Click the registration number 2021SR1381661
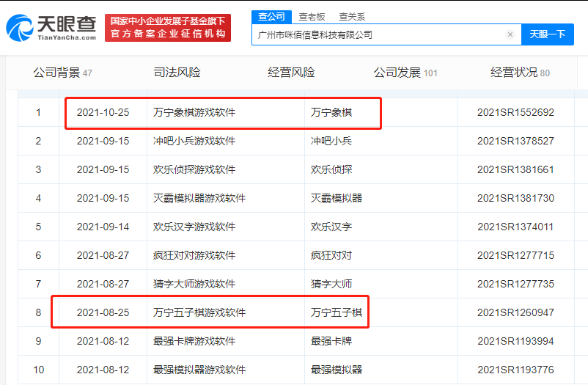Image resolution: width=588 pixels, height=385 pixels. pyautogui.click(x=515, y=169)
